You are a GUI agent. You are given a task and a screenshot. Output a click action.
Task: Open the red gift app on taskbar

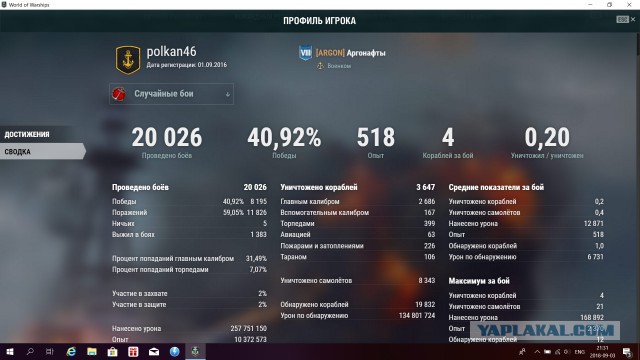[133, 351]
